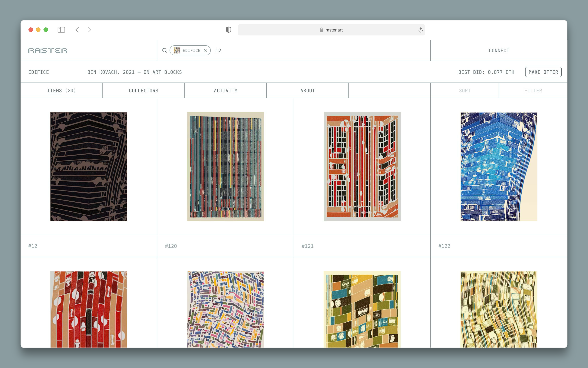This screenshot has width=588, height=368.
Task: Toggle the browser sidebar icon
Action: [61, 30]
